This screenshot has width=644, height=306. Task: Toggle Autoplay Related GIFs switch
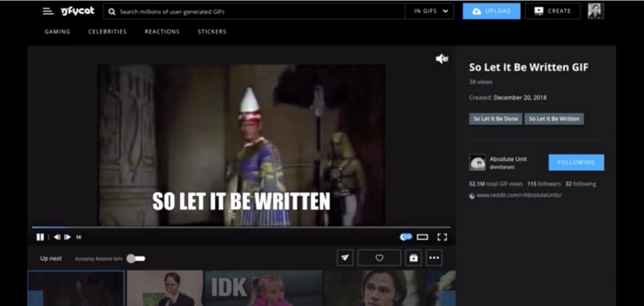(136, 258)
